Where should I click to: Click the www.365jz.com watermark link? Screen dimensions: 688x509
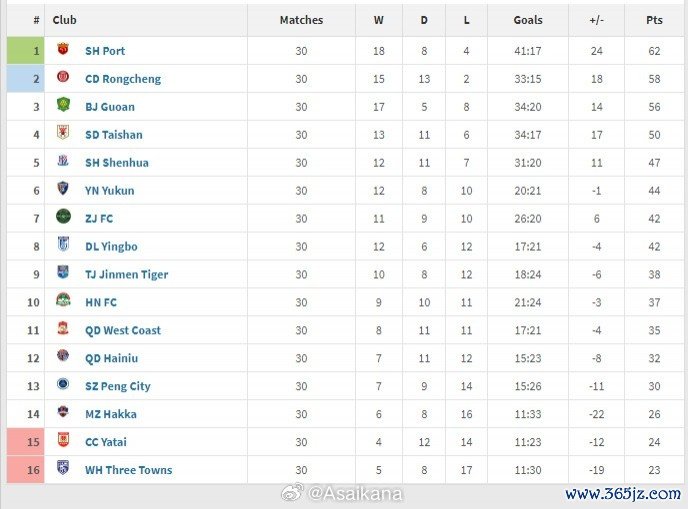coord(622,494)
